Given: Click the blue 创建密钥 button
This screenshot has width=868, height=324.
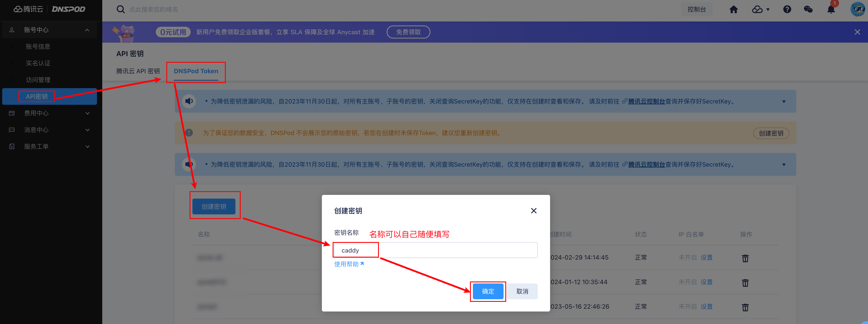Looking at the screenshot, I should (x=214, y=207).
